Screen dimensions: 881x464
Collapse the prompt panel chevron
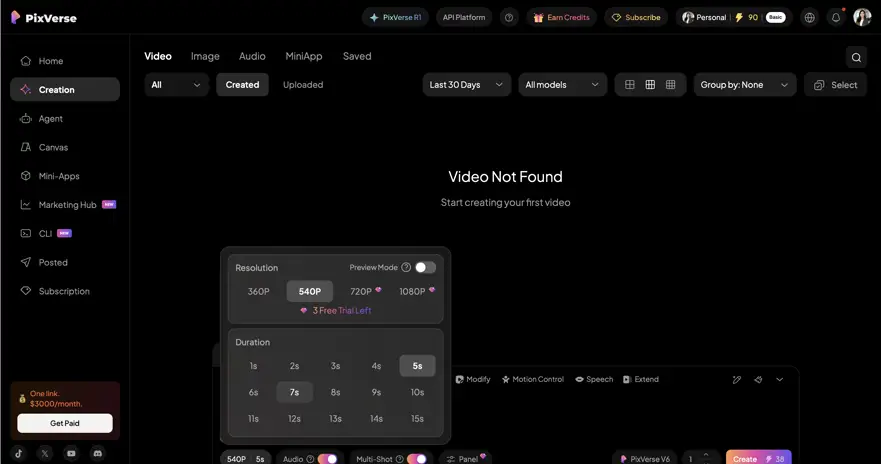[x=780, y=380]
